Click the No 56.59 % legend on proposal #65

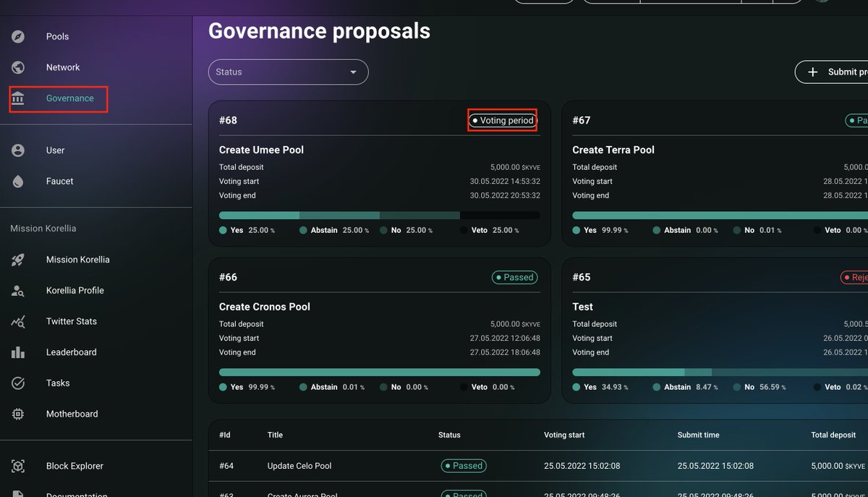tap(760, 387)
